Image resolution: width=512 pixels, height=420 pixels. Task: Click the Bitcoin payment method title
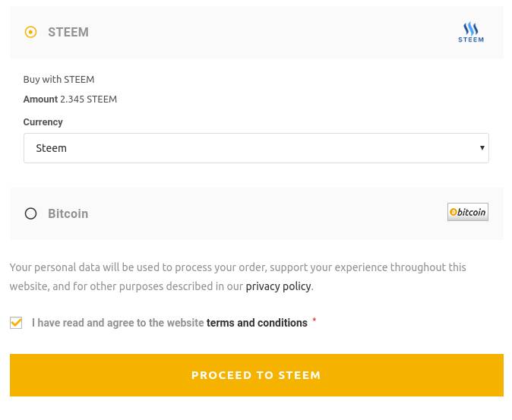68,213
